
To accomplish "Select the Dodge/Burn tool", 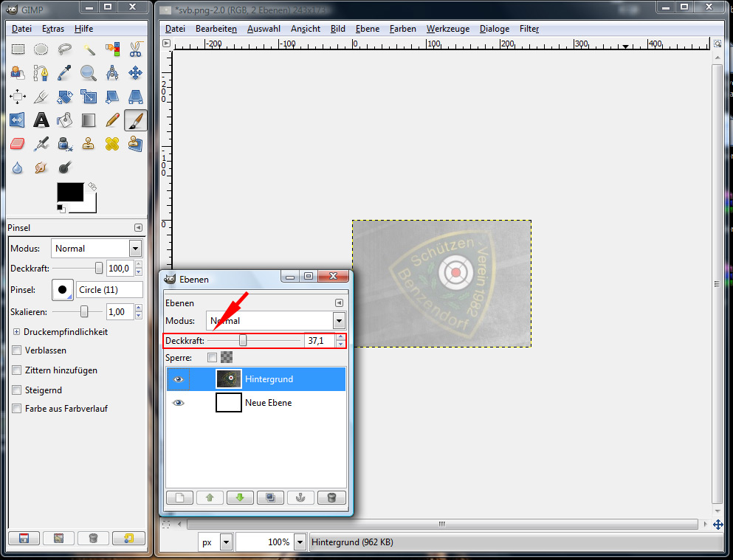I will click(x=64, y=167).
